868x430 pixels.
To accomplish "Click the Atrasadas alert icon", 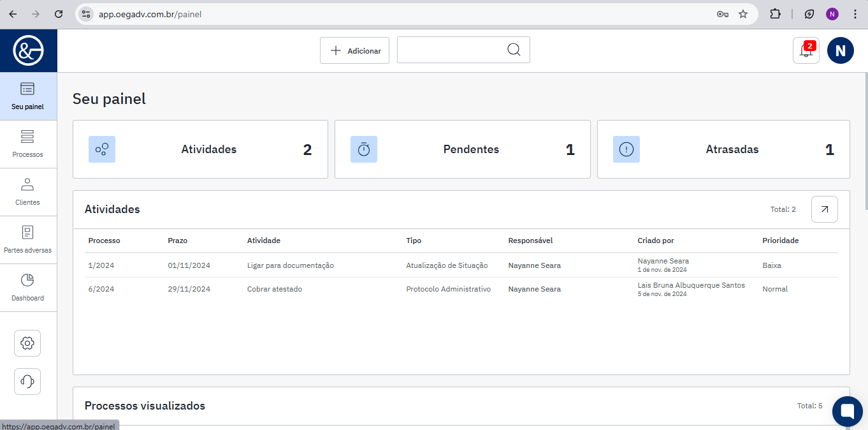I will 626,149.
